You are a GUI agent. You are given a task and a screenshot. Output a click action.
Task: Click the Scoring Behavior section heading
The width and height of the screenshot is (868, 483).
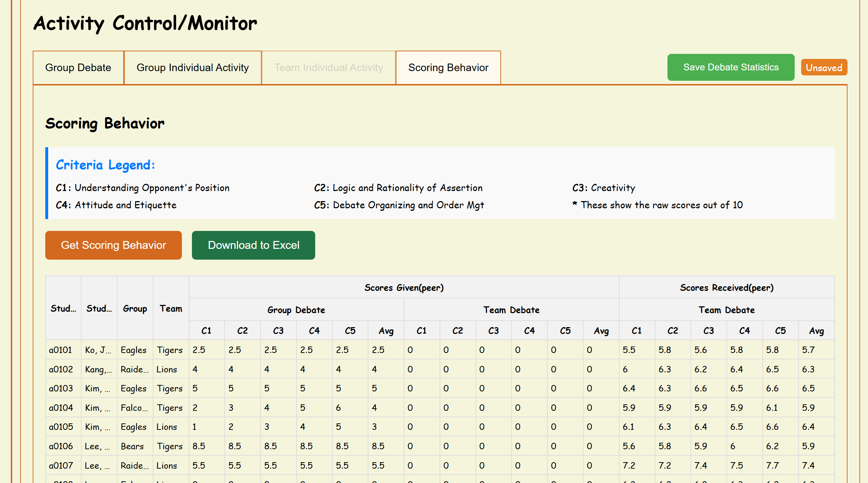tap(105, 124)
